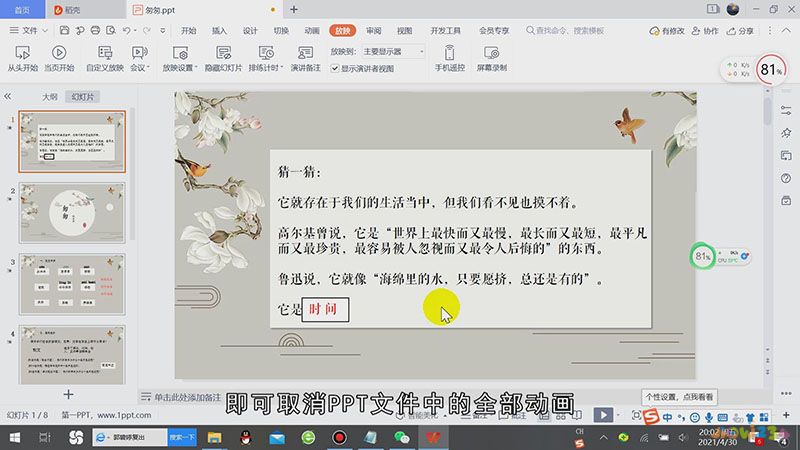Click the slide transition icon in right sidebar
This screenshot has height=450, width=800.
[x=786, y=156]
